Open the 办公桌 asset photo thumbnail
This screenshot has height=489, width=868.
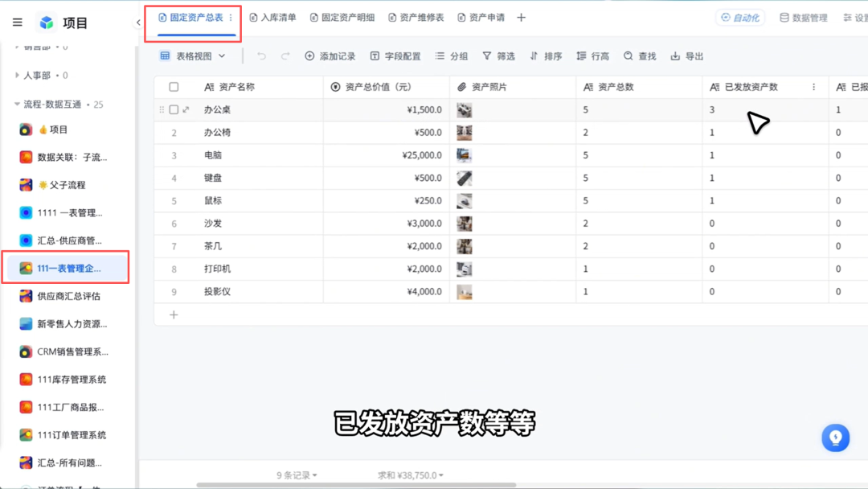click(465, 109)
